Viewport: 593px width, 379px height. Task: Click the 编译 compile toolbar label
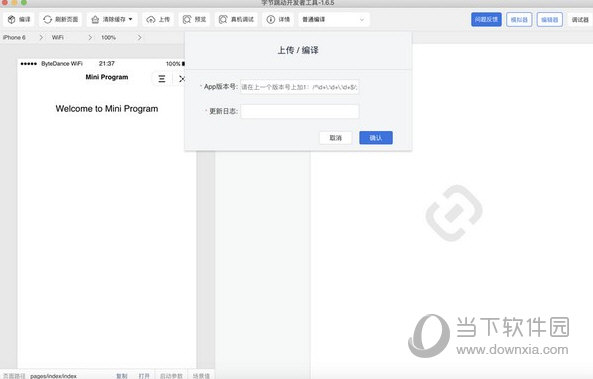[25, 19]
